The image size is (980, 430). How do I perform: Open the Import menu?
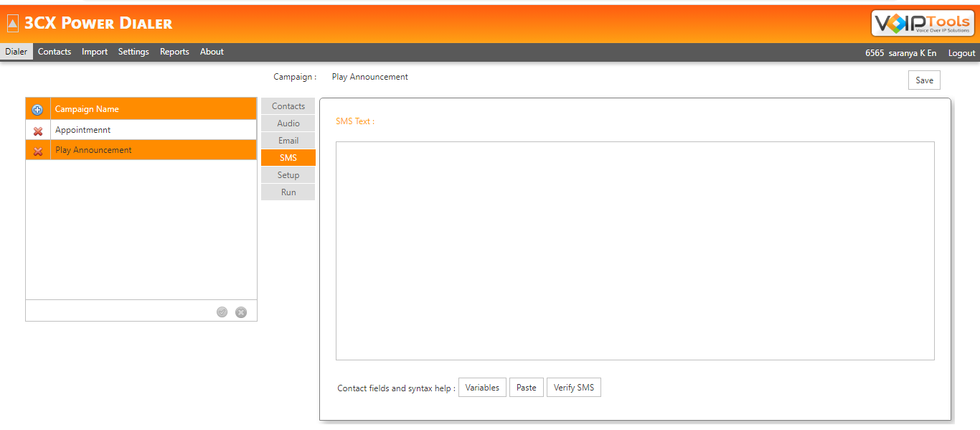[x=94, y=52]
